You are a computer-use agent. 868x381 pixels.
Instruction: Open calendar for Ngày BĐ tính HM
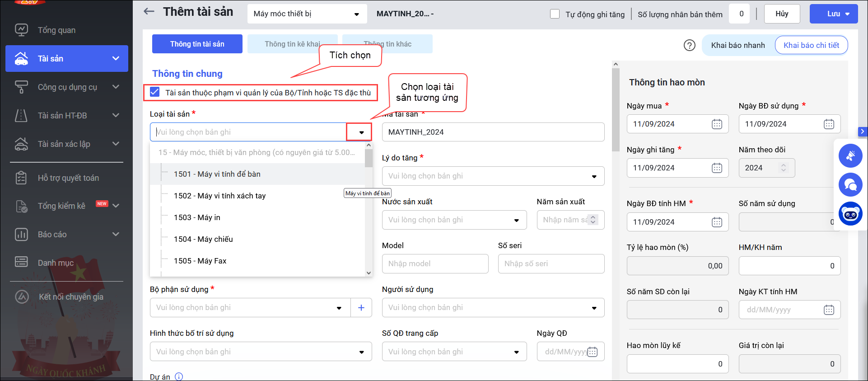pyautogui.click(x=717, y=222)
